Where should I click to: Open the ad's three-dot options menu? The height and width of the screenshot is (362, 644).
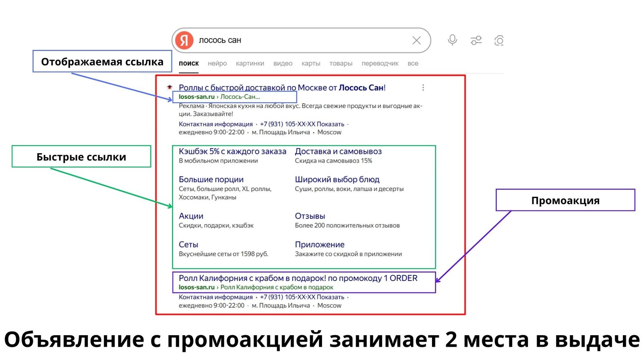coord(423,88)
